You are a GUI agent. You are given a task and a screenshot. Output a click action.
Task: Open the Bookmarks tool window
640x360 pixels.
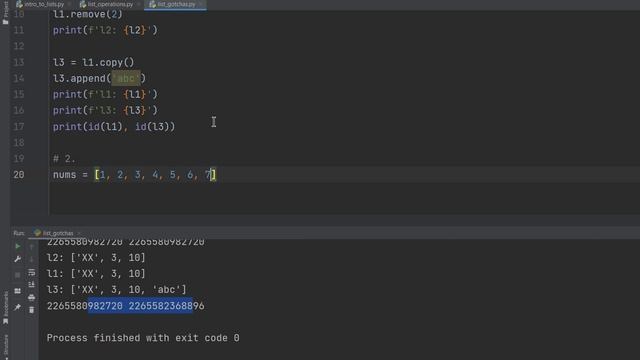(5, 307)
